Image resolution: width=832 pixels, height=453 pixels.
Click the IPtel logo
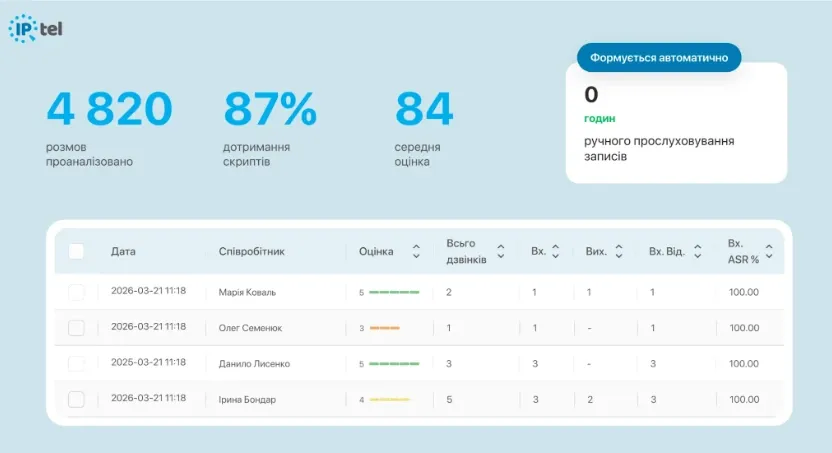35,29
